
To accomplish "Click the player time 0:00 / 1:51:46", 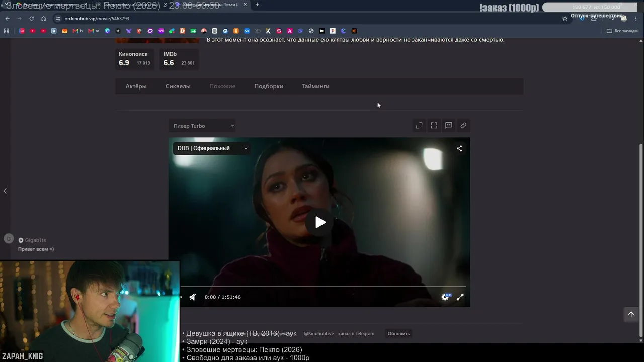I will (222, 297).
